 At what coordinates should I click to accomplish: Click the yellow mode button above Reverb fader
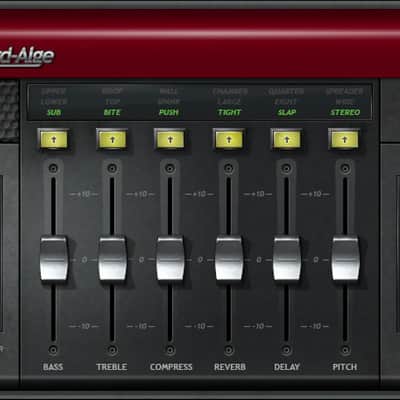[x=229, y=139]
